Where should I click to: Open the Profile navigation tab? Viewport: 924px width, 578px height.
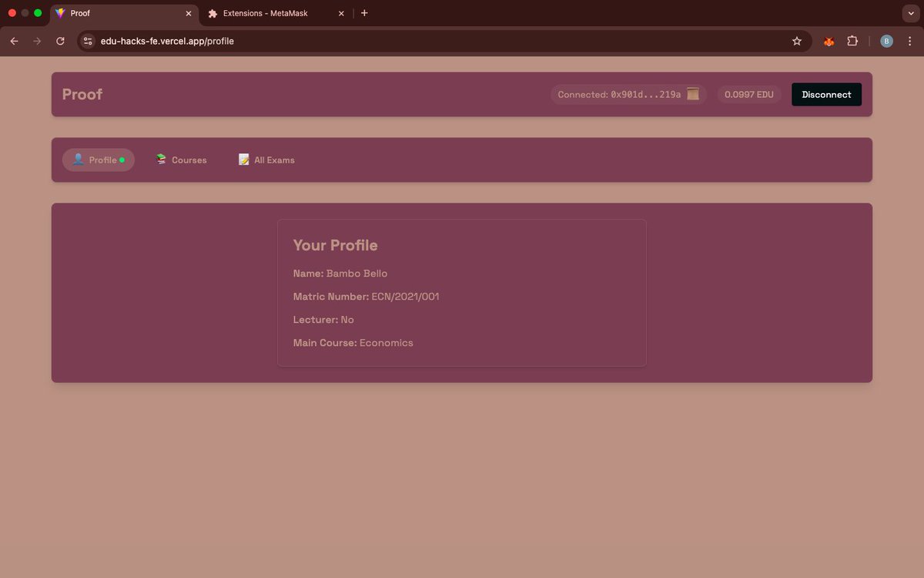(98, 160)
